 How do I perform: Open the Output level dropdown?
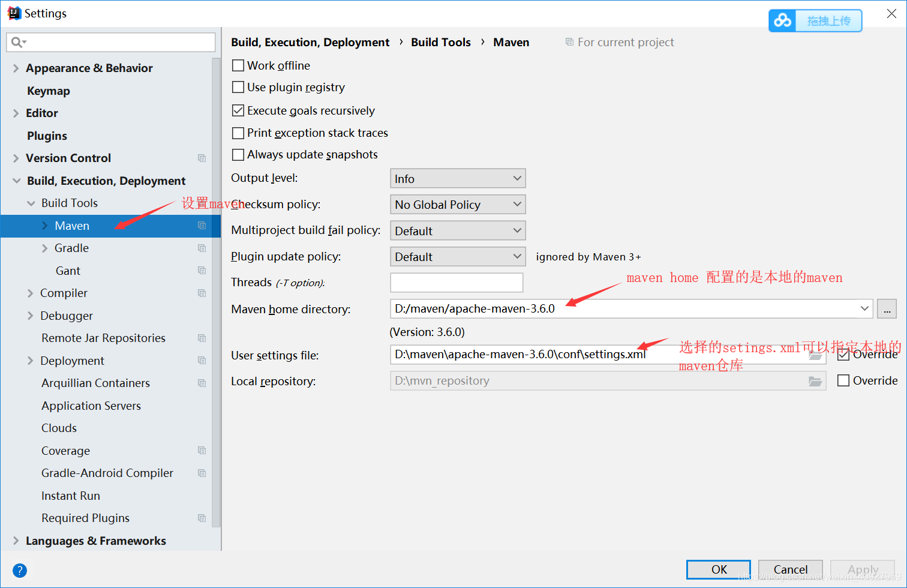tap(457, 178)
